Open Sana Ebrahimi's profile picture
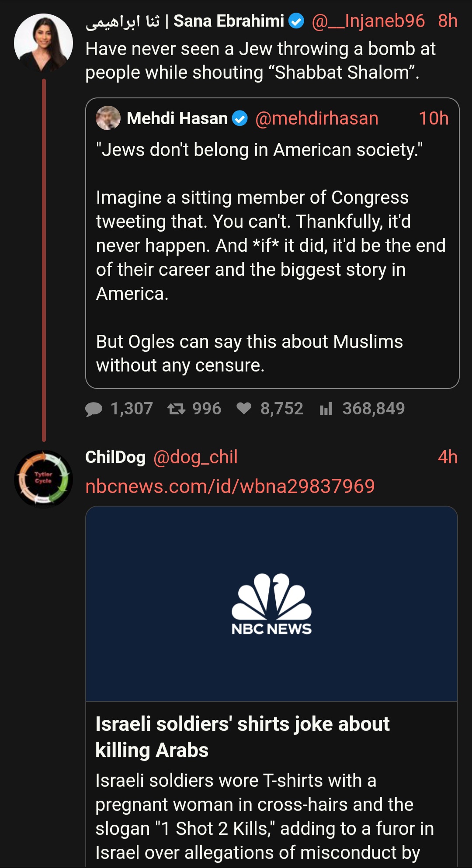Screen dimensions: 472x868 (43, 43)
